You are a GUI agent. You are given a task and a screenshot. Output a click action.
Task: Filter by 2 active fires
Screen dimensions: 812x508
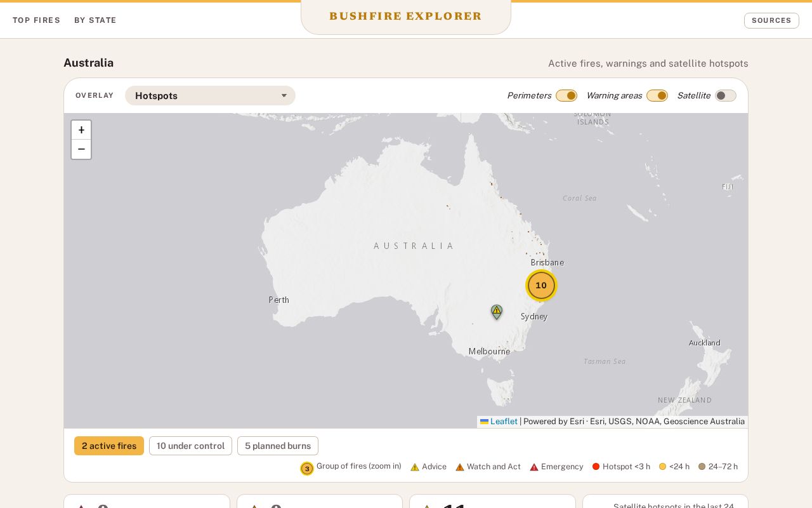point(109,446)
